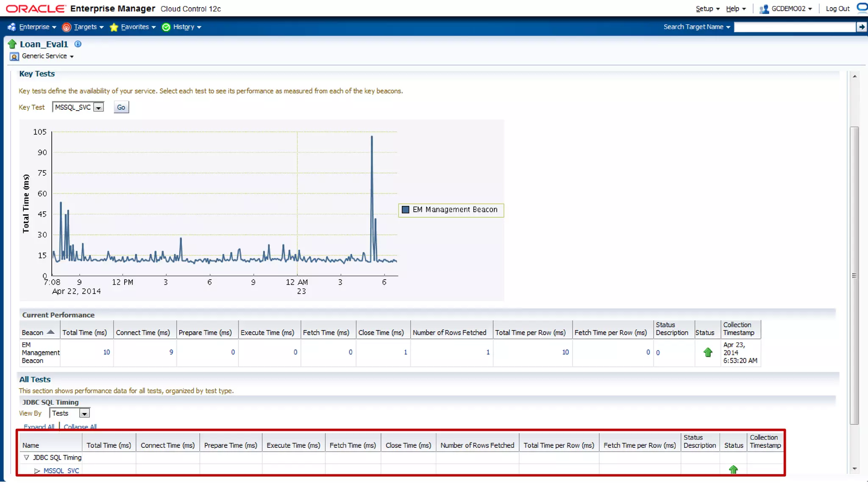Click the EM Management Beacon green status arrow
The width and height of the screenshot is (868, 488).
pos(708,352)
